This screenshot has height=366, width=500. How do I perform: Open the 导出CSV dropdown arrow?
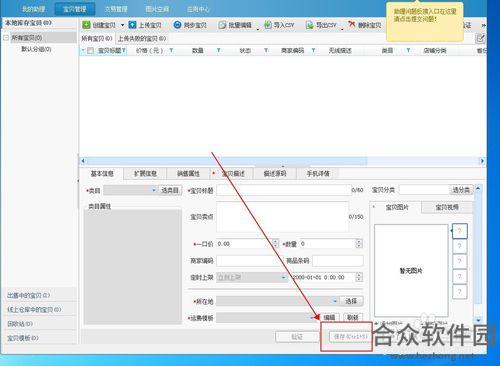pyautogui.click(x=342, y=29)
